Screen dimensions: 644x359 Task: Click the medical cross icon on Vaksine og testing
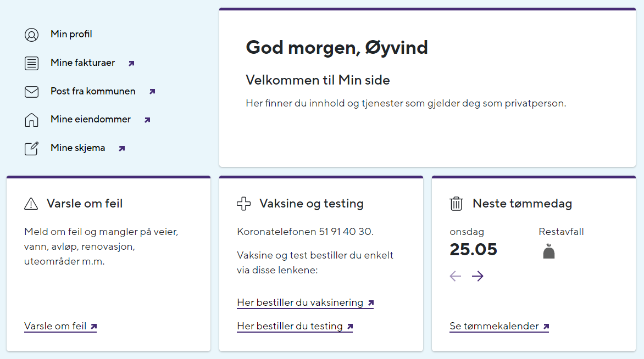[x=242, y=203]
